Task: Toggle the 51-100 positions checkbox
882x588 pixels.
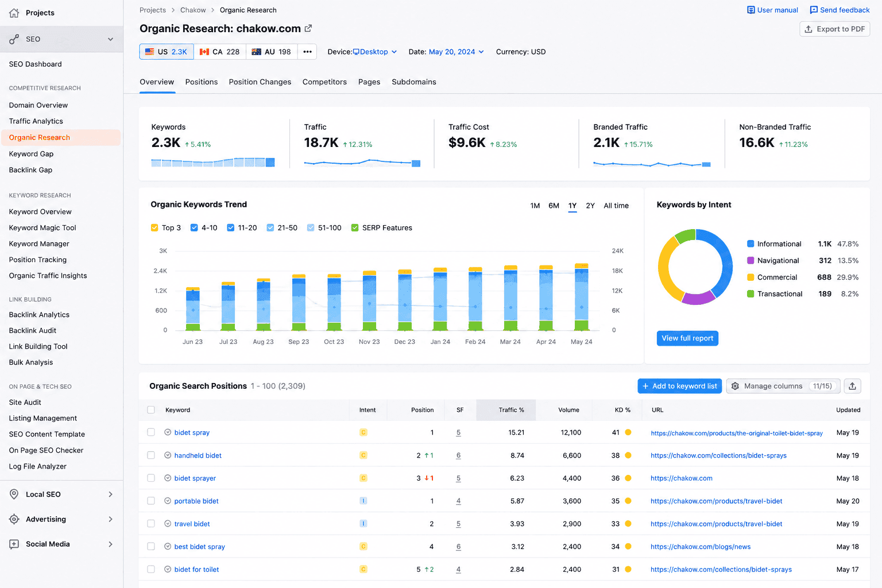Action: point(311,227)
